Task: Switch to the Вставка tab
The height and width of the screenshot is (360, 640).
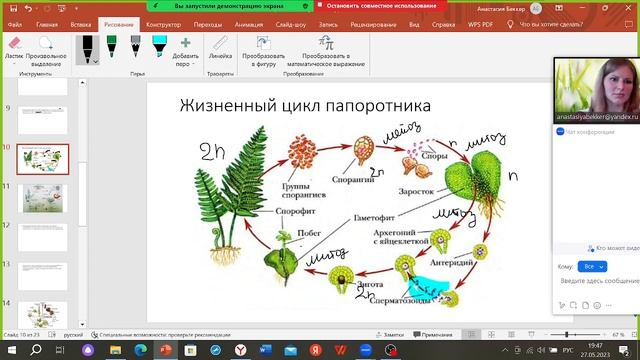Action: click(80, 24)
